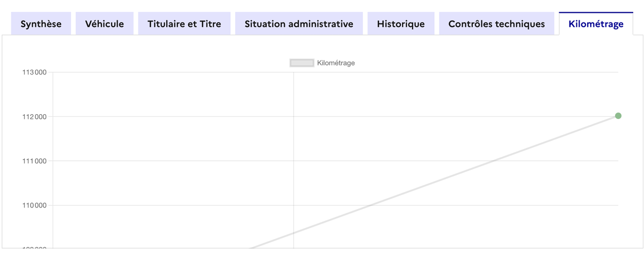Go to the Titulaire et Titre tab
This screenshot has height=261, width=644.
tap(184, 24)
